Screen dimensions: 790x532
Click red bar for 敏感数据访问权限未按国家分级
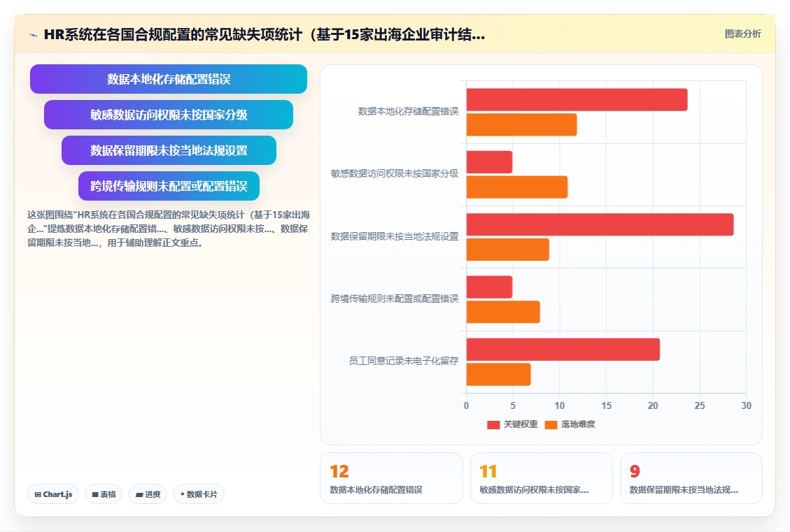click(x=489, y=162)
